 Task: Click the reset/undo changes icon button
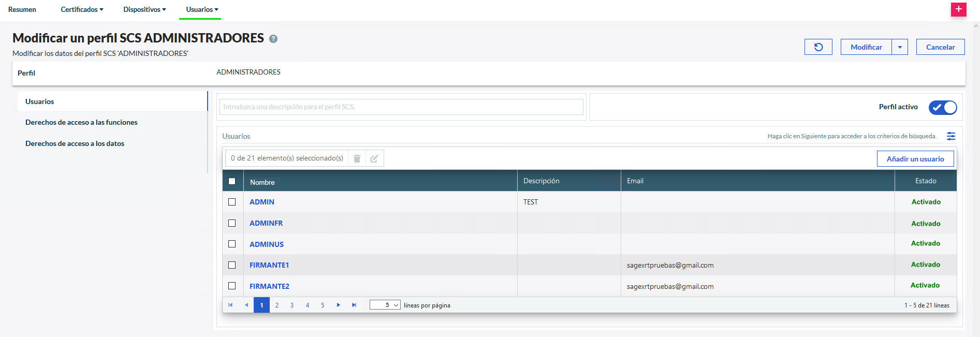[818, 47]
